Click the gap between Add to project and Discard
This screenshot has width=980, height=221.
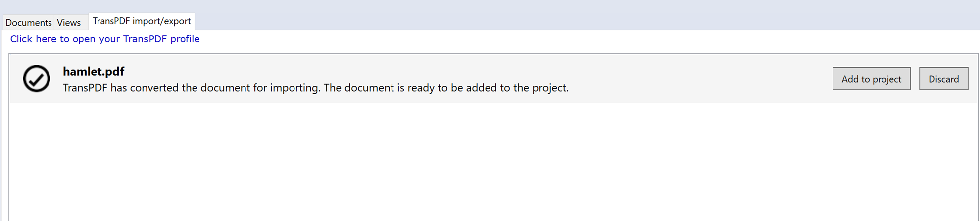click(915, 79)
